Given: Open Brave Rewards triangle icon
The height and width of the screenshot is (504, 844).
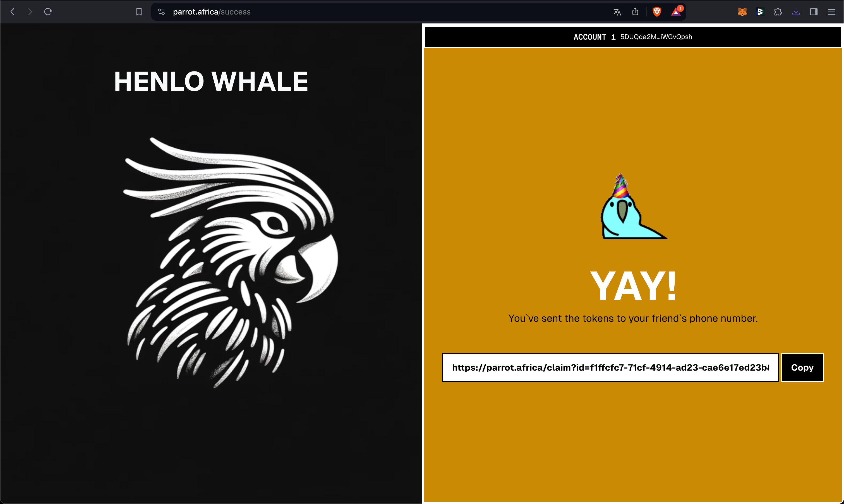Looking at the screenshot, I should pyautogui.click(x=676, y=12).
